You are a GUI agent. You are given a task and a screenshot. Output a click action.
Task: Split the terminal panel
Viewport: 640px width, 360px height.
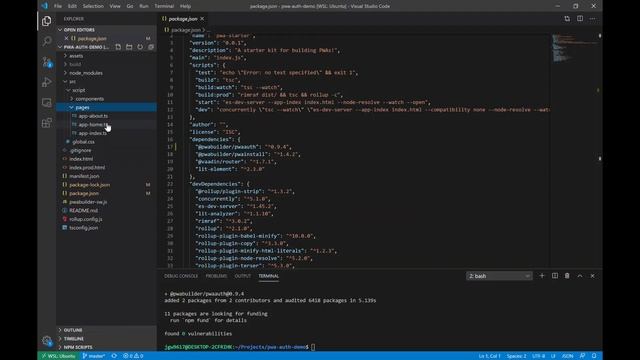tap(555, 276)
